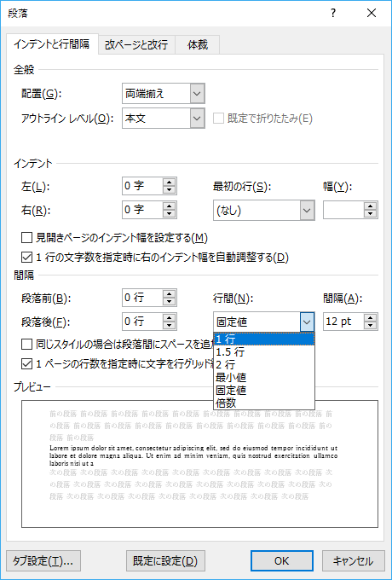Choose 倍数 in the line spacing list
Image resolution: width=392 pixels, height=580 pixels.
tap(264, 403)
